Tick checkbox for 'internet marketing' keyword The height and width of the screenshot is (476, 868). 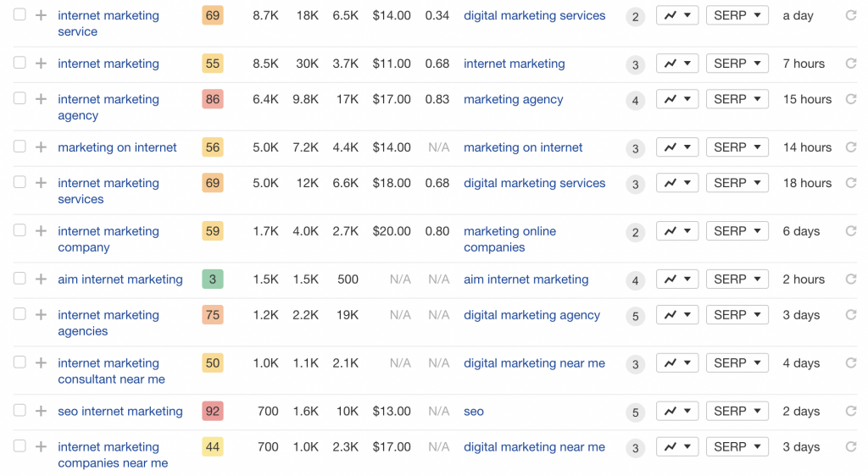click(x=19, y=63)
